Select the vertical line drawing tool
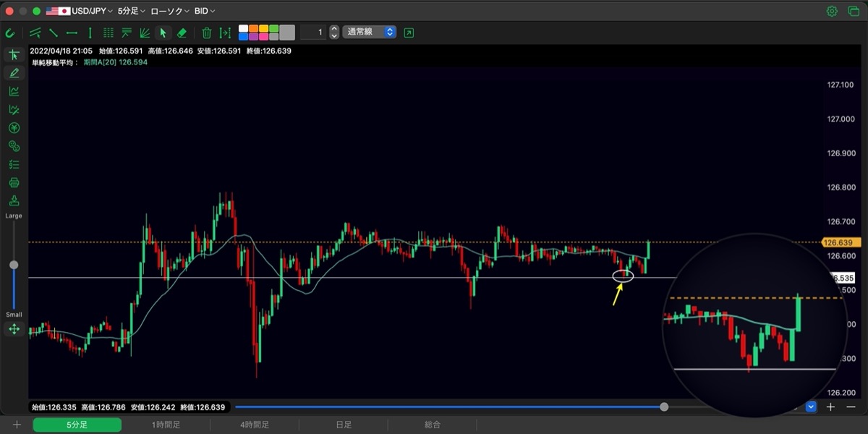The width and height of the screenshot is (868, 434). pos(90,33)
